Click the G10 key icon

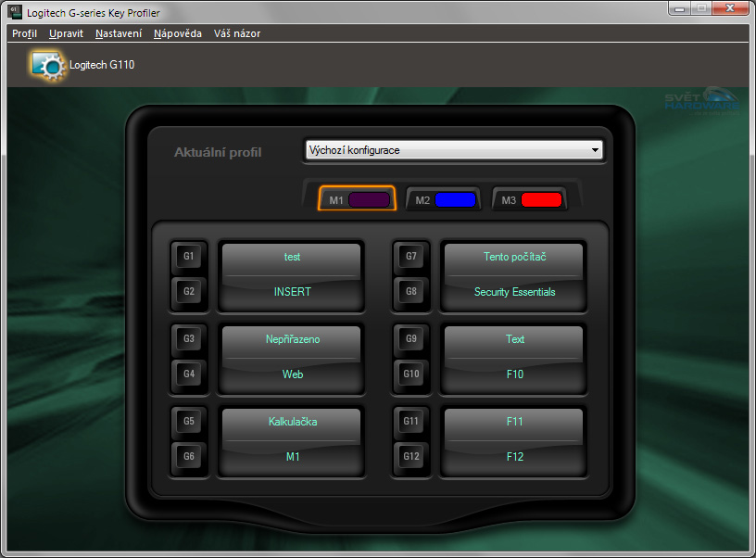coord(410,374)
